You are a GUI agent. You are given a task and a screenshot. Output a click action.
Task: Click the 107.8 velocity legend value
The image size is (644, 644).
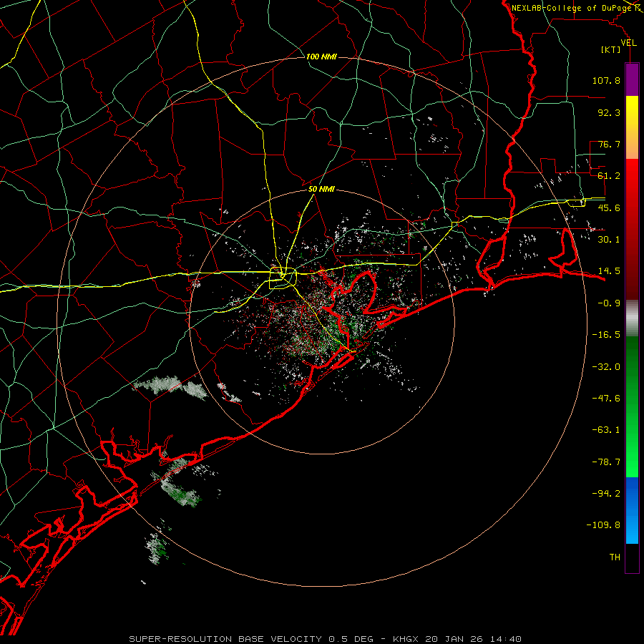606,80
